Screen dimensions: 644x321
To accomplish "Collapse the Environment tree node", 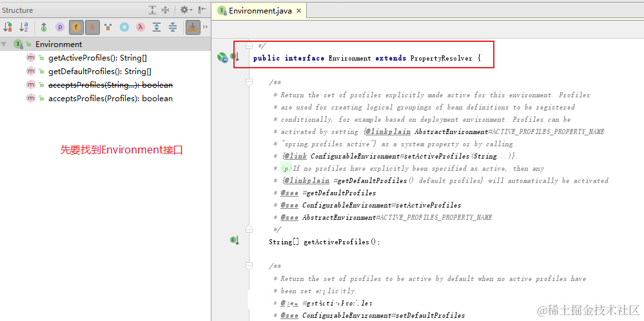I will click(x=4, y=44).
